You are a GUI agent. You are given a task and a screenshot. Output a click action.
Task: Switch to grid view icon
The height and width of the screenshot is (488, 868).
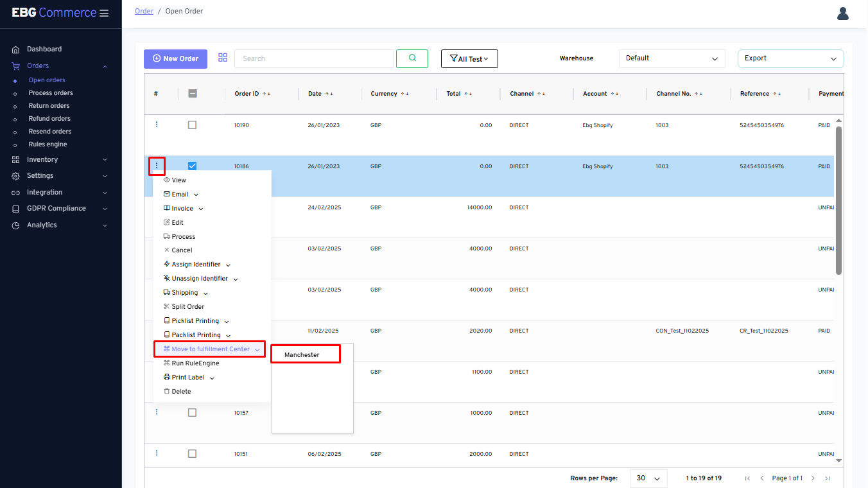[x=223, y=58]
